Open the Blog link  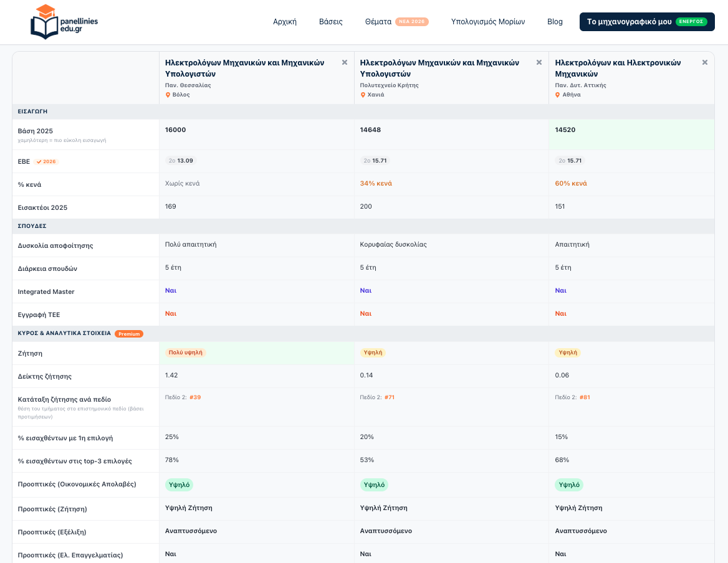(x=555, y=22)
